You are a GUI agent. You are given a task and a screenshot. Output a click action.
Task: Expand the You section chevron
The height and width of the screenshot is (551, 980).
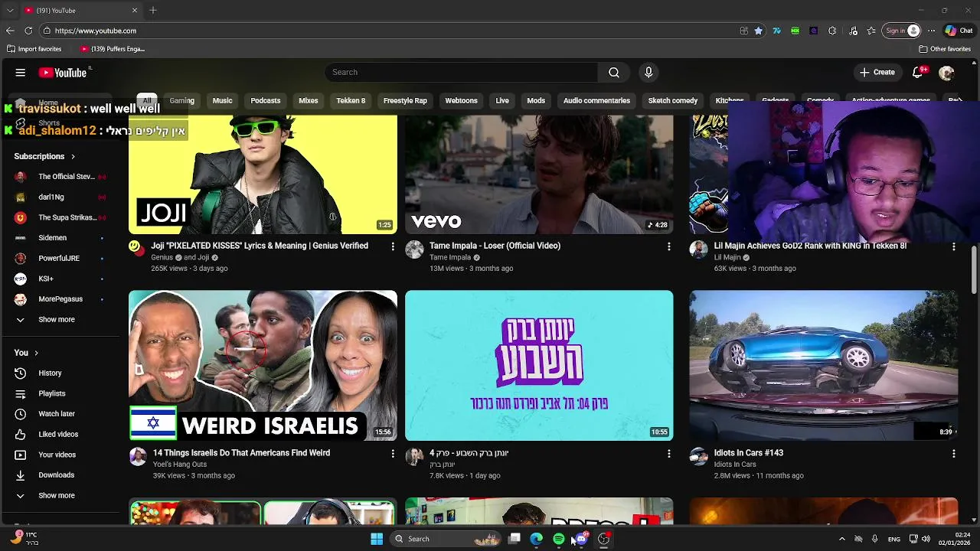coord(36,353)
